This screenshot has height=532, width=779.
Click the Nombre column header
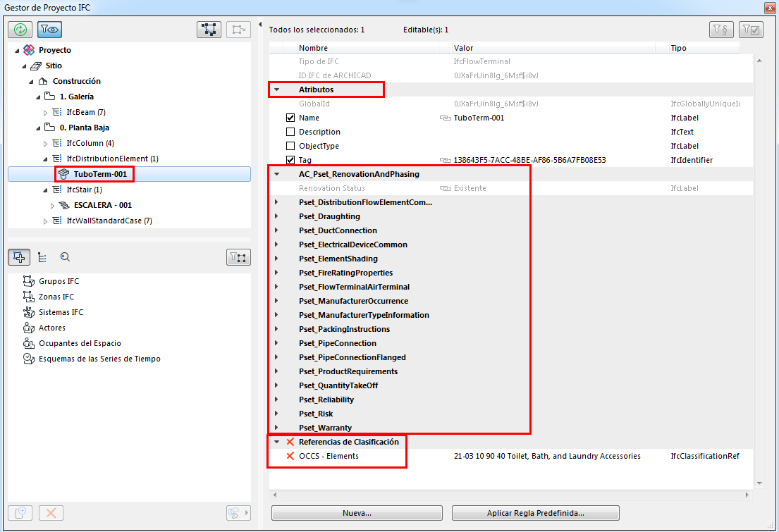pyautogui.click(x=367, y=48)
